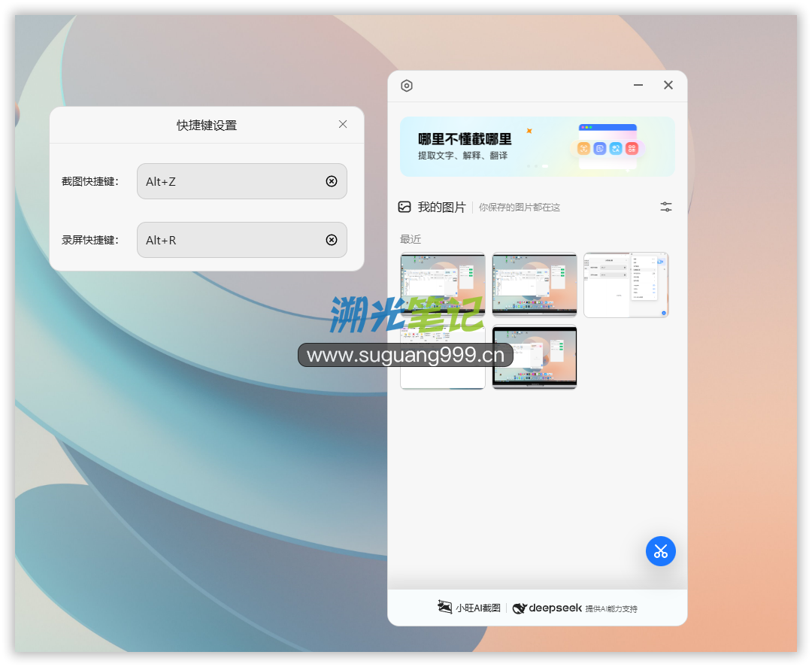Click the 我的图片 heading
812x667 pixels.
[442, 207]
